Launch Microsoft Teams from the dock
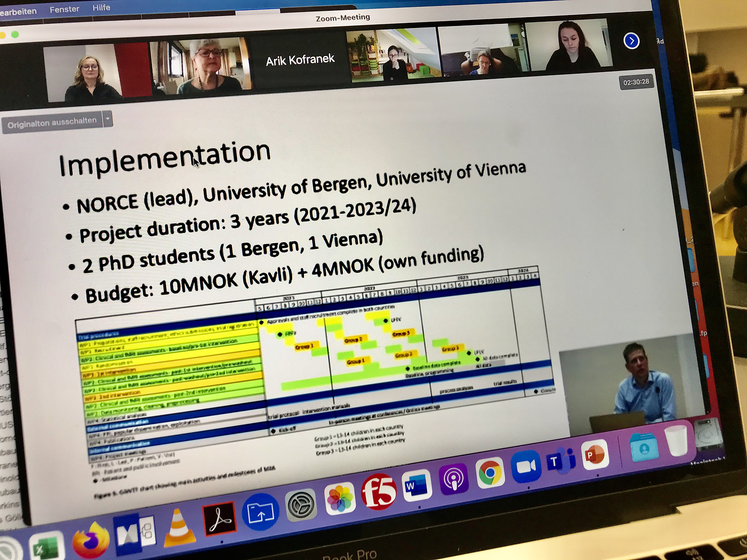The width and height of the screenshot is (747, 560). point(560,460)
